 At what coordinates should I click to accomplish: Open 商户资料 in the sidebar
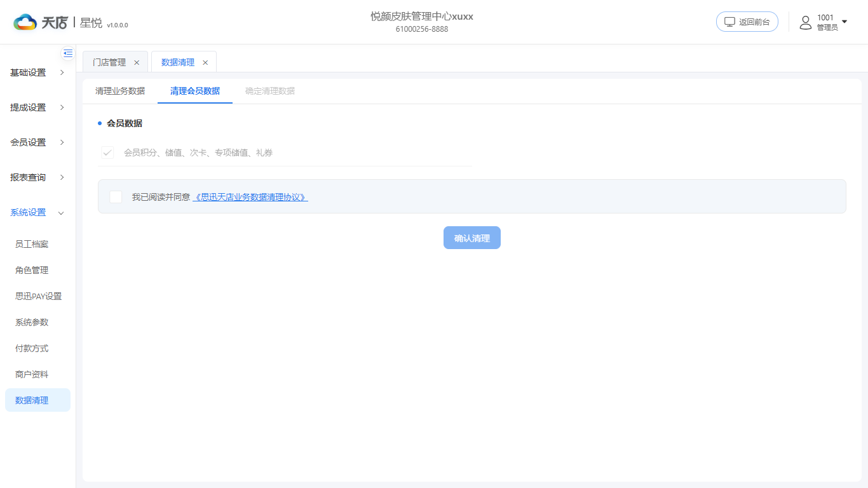[32, 374]
